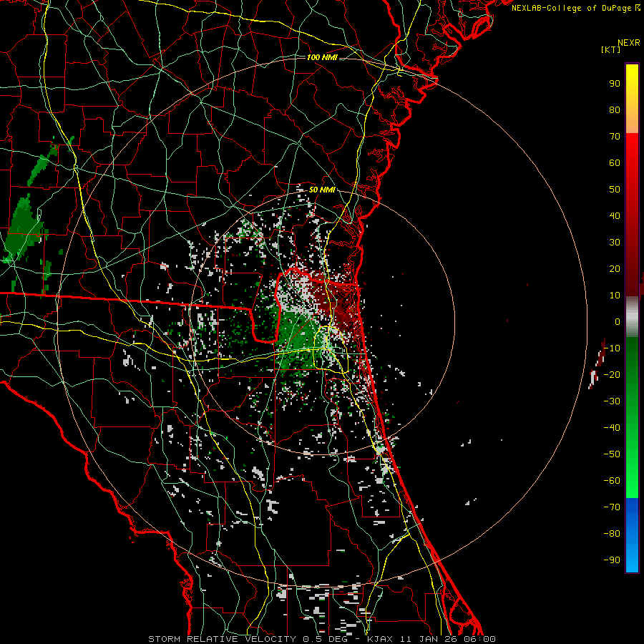Viewport: 644px width, 644px height.
Task: Pick the blue segment of the color bar
Action: tap(632, 535)
